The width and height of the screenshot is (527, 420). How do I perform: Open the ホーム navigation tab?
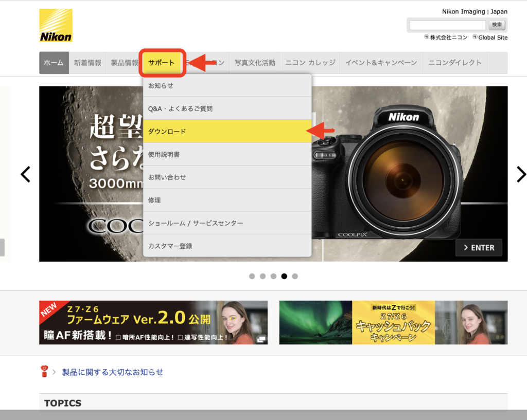coord(54,63)
